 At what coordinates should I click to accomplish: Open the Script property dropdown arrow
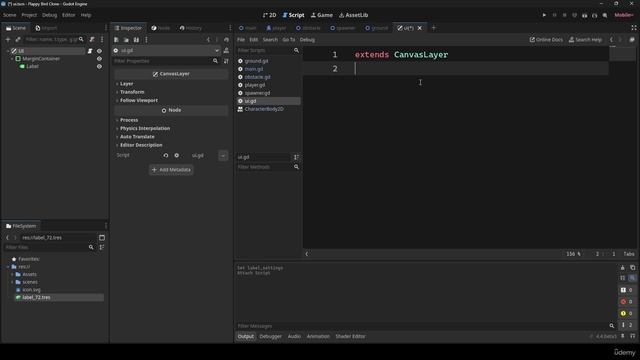(x=223, y=156)
